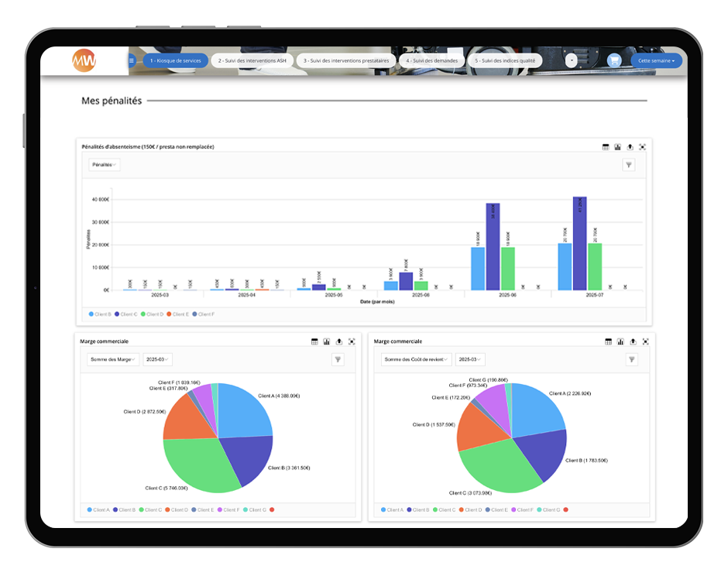Open filter on the left Marge commerciale chart
Screen dimensions: 728x576
click(x=338, y=359)
